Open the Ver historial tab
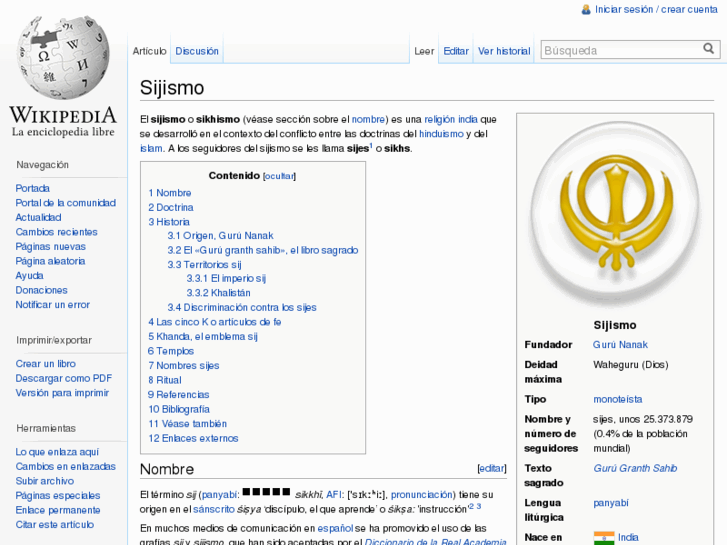 [x=504, y=51]
